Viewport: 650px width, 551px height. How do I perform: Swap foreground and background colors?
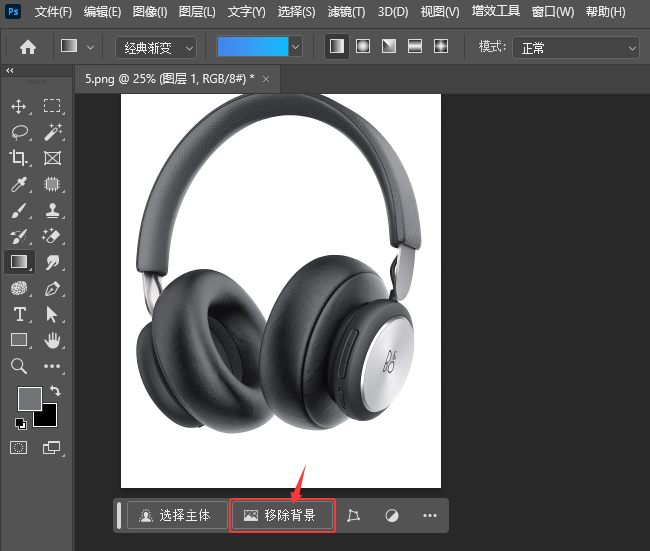[55, 390]
